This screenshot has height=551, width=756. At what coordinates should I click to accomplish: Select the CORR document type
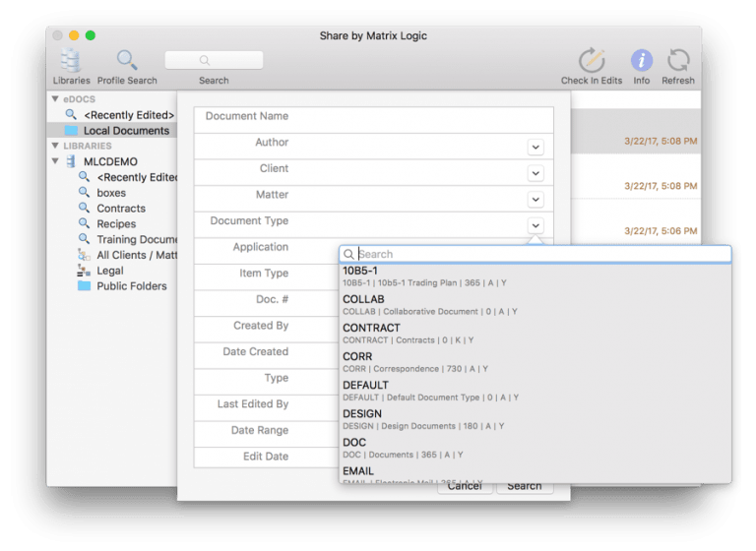point(535,362)
